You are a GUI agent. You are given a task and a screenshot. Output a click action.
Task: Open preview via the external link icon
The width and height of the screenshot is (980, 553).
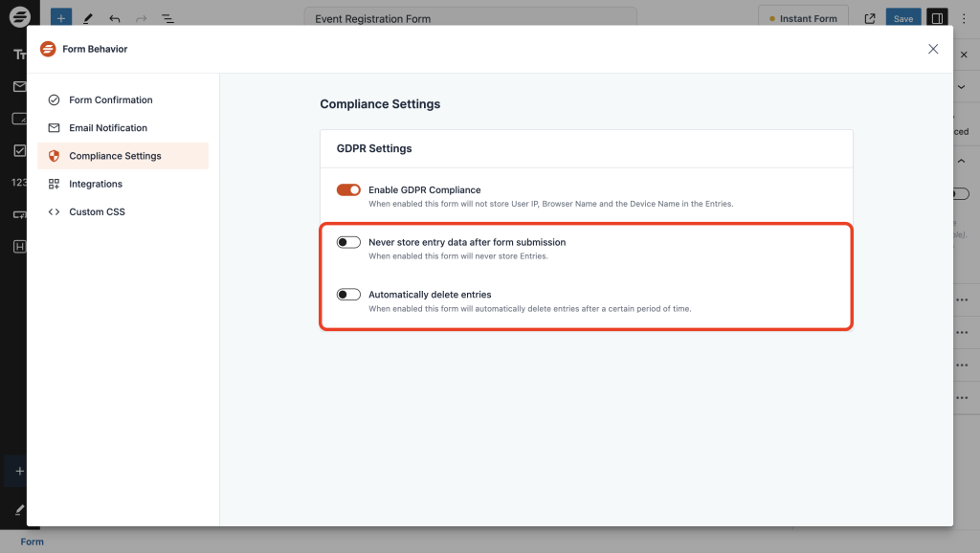(869, 17)
